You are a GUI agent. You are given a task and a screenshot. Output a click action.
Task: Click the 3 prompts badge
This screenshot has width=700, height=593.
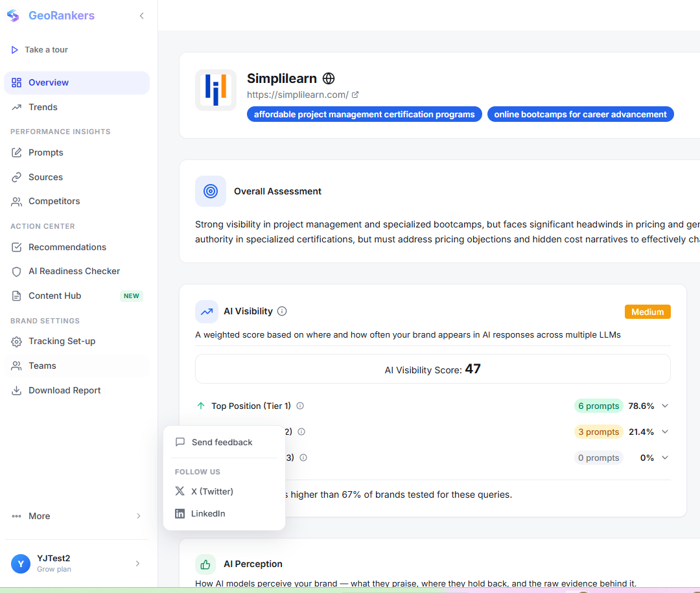coord(599,432)
